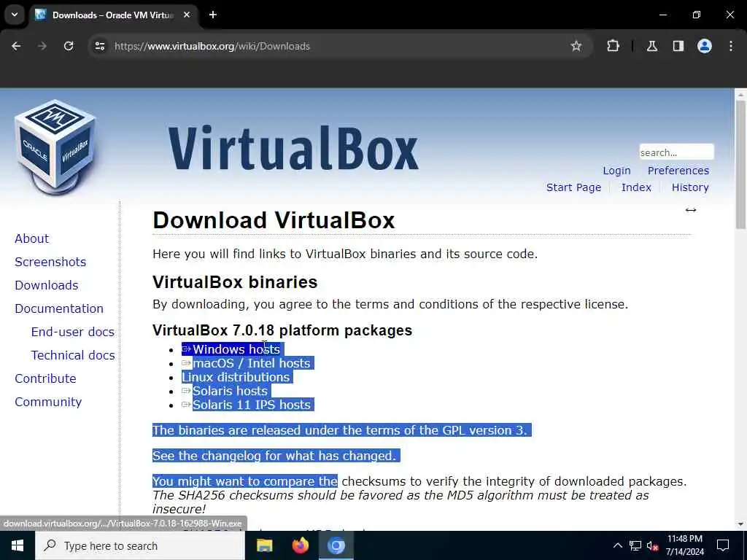Select the Downloads – Oracle VM VirtualBox tab
This screenshot has width=747, height=560.
tap(113, 15)
